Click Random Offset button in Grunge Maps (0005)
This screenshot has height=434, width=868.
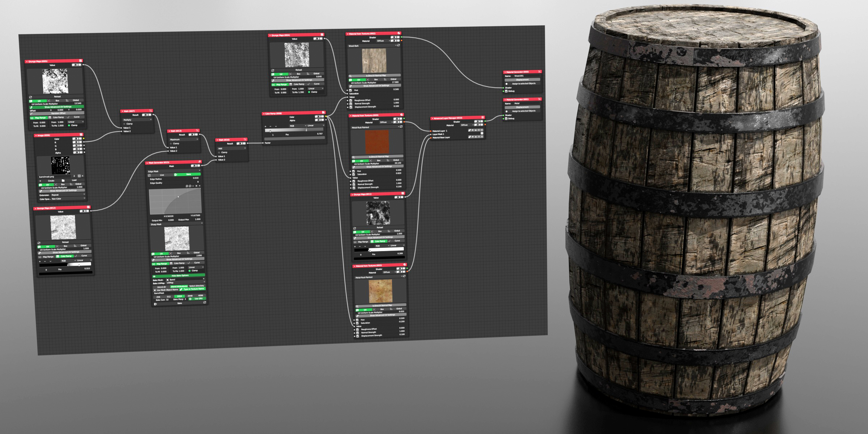(x=58, y=114)
